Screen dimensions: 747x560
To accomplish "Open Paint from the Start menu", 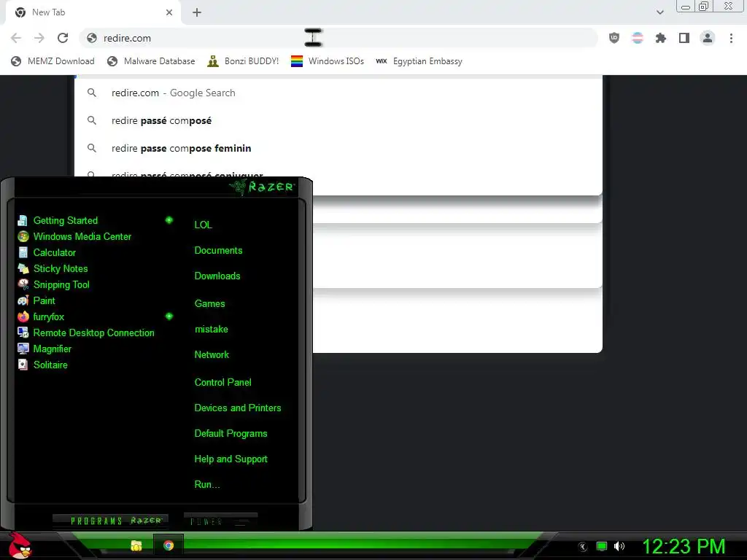I will pos(44,301).
